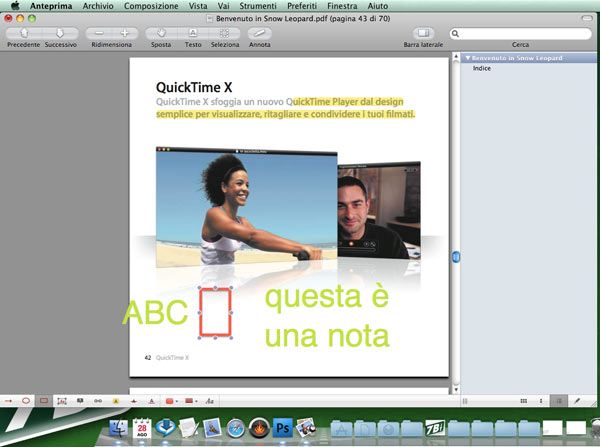Pick the highlight text annotation tool
Screen dimensions: 600x447
(117, 400)
